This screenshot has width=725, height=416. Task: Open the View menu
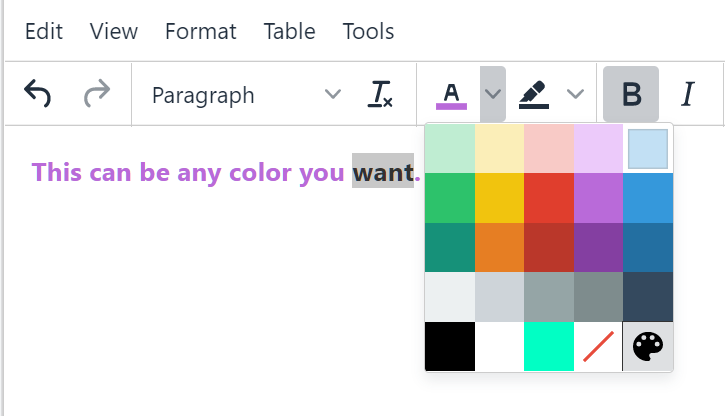pos(114,31)
